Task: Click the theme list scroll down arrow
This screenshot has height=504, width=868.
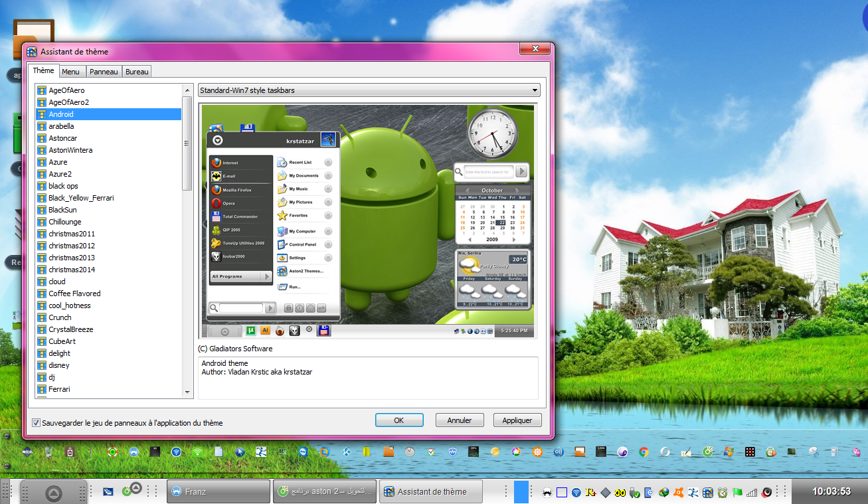Action: point(187,392)
